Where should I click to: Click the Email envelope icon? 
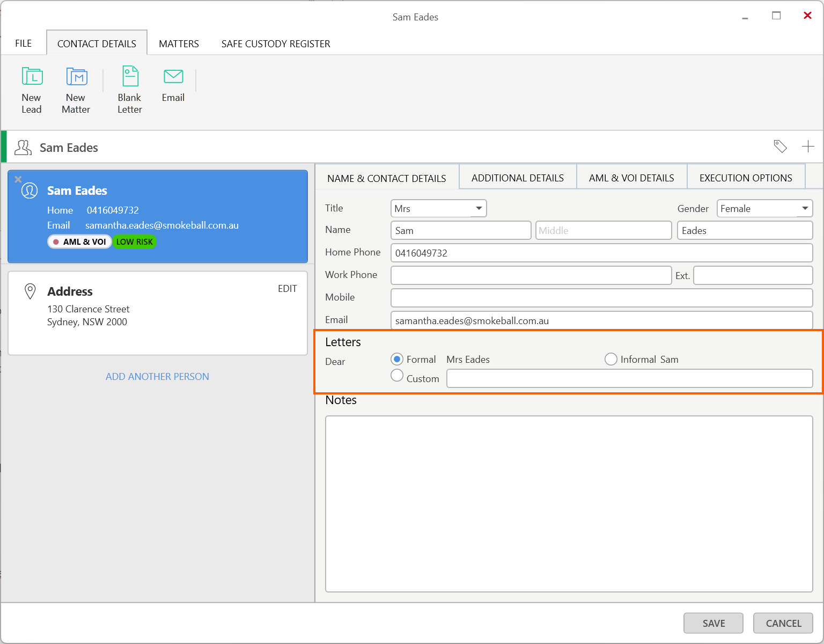tap(173, 77)
